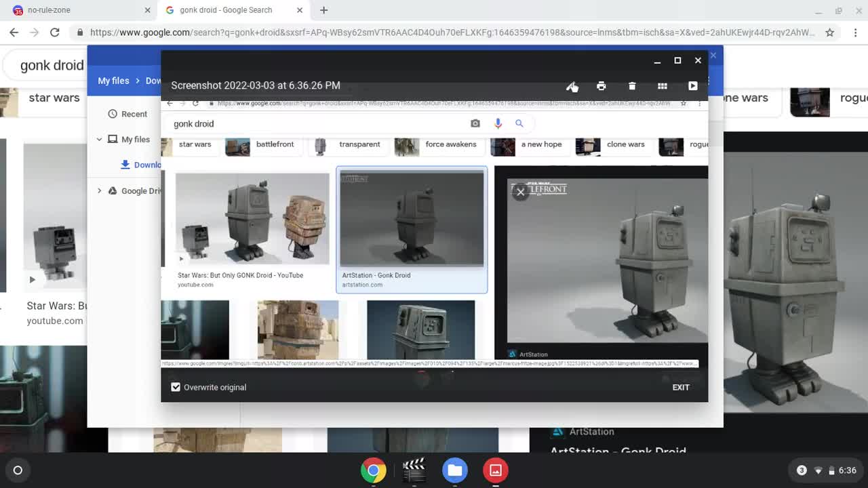868x488 pixels.
Task: Click the Wi-Fi icon in status tray
Action: [x=818, y=470]
